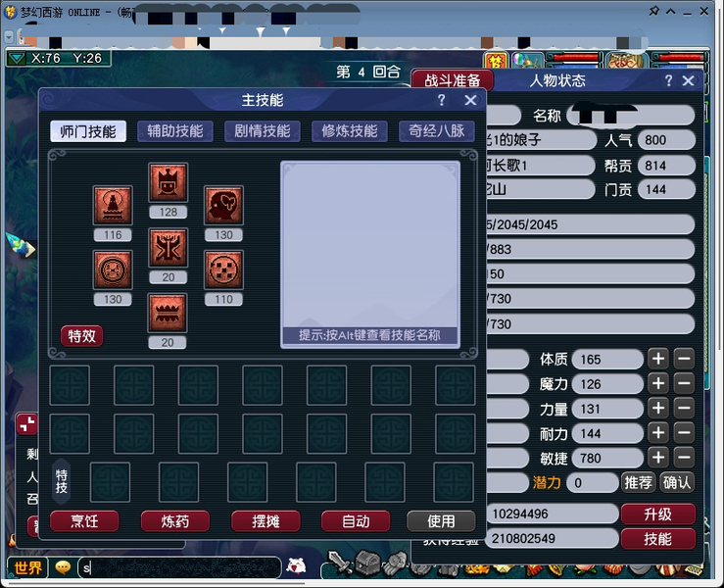The height and width of the screenshot is (588, 724).
Task: Select the elephant head skill icon
Action: [x=223, y=205]
